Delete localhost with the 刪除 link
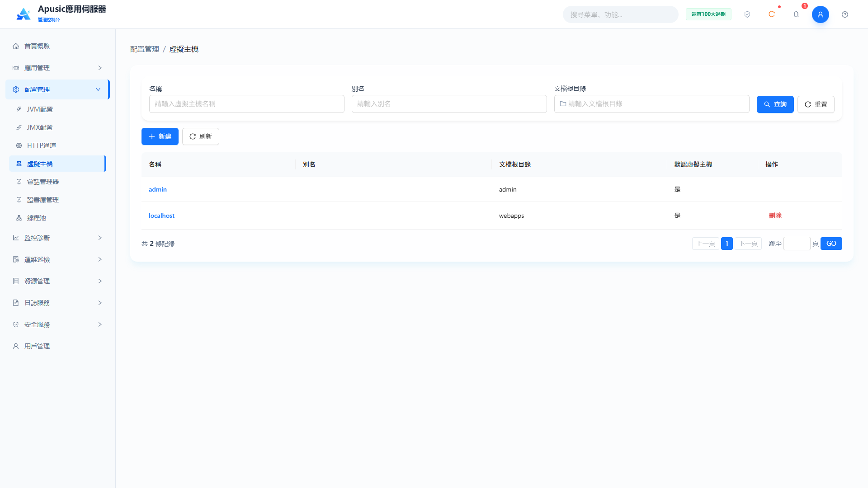Screen dimensions: 868x488 [775, 216]
